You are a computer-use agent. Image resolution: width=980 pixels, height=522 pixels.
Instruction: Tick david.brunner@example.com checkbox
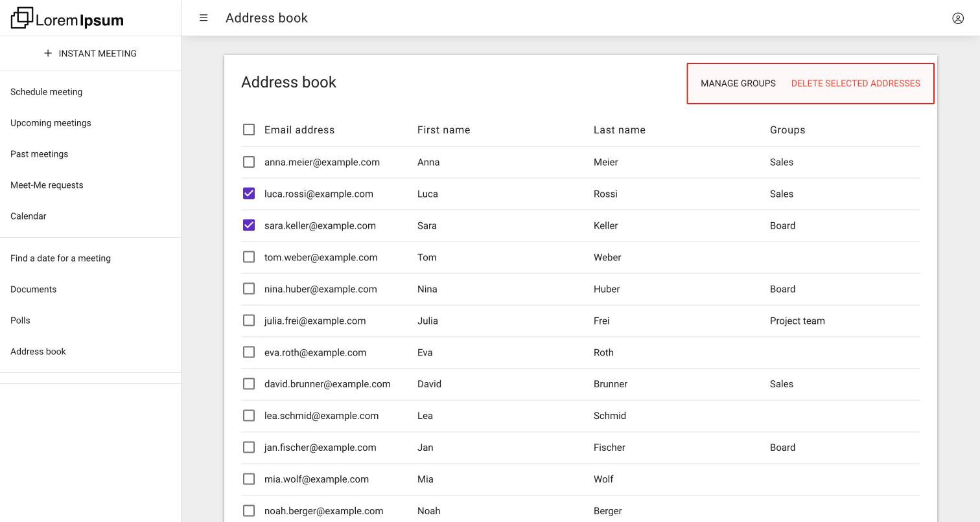(x=249, y=384)
